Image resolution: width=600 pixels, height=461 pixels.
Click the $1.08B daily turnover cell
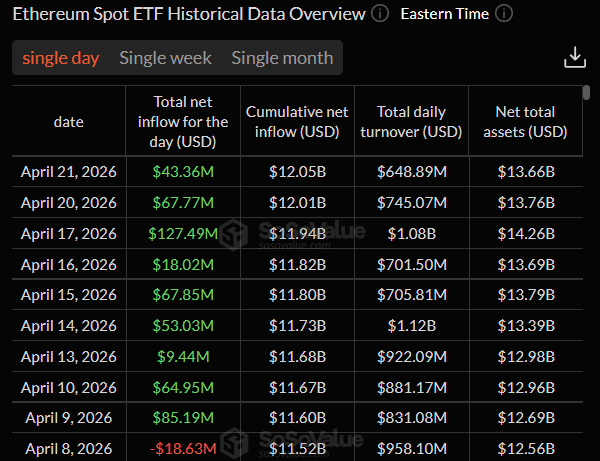tap(412, 233)
